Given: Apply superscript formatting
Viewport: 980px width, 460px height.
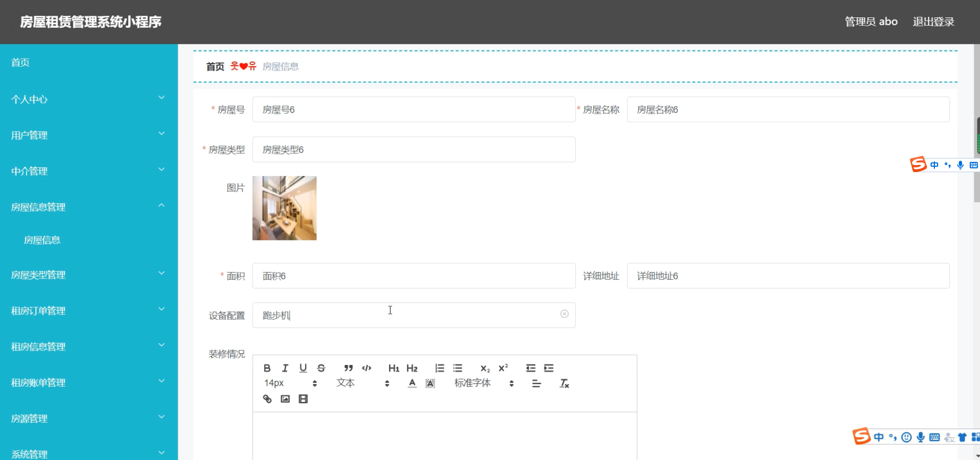Looking at the screenshot, I should click(x=503, y=368).
